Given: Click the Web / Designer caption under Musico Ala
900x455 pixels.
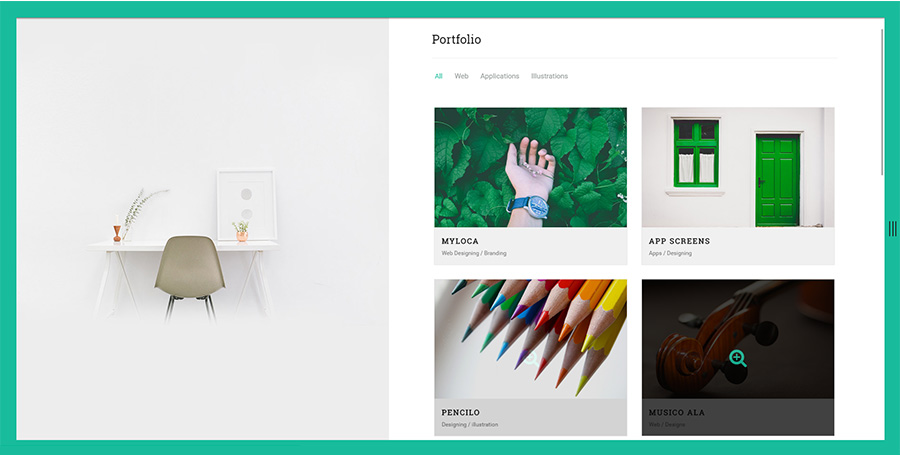Looking at the screenshot, I should [667, 425].
